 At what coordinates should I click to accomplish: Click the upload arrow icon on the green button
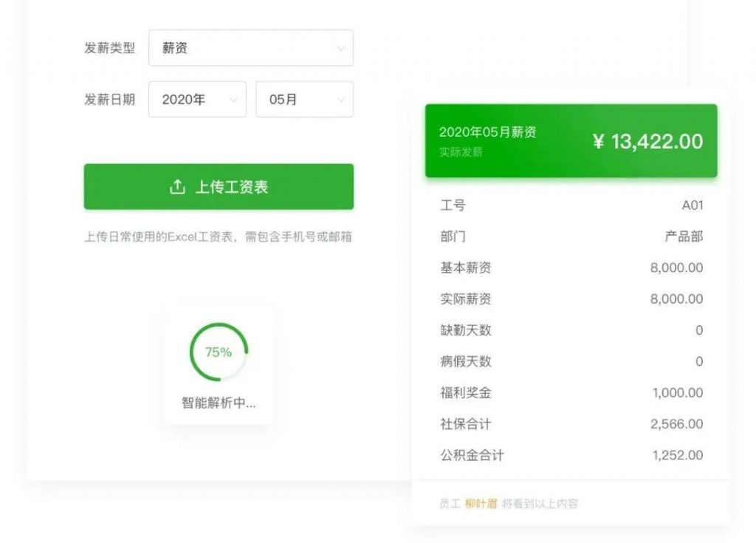[177, 187]
